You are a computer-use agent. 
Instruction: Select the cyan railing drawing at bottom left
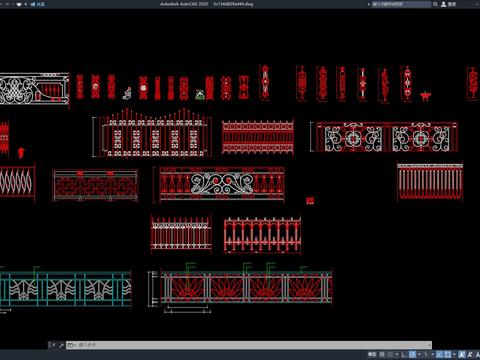point(65,289)
